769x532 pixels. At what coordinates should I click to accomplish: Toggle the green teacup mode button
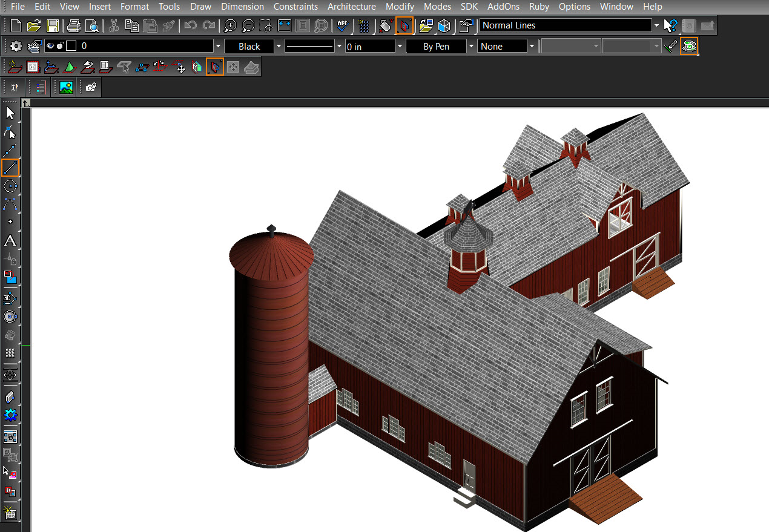click(688, 46)
